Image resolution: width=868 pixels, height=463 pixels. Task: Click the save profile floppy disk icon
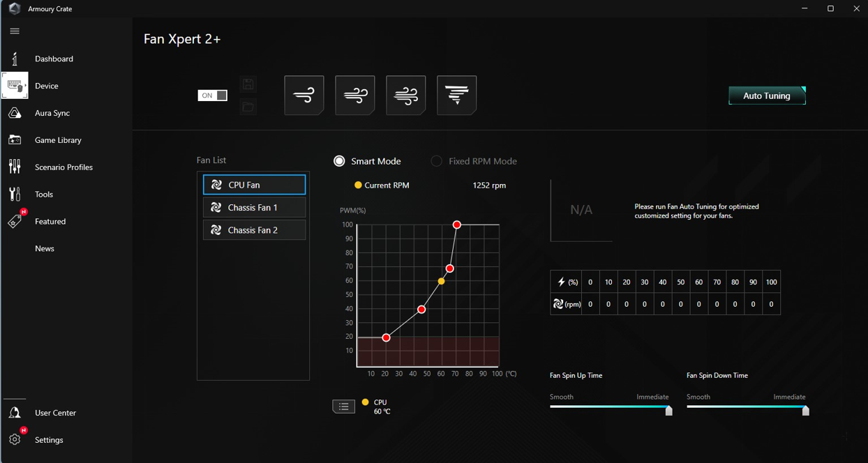(x=248, y=84)
